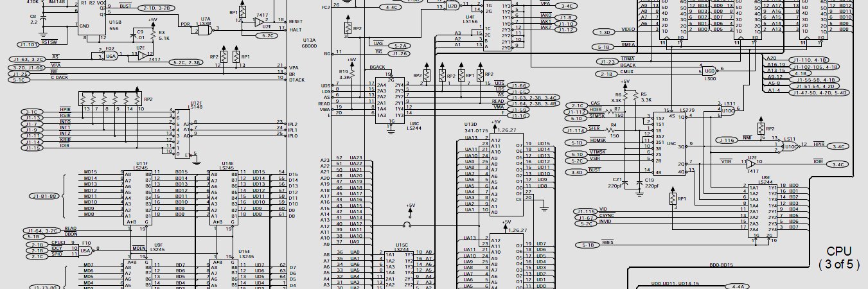Click the C DACK signal label
868x289 pixels.
click(x=60, y=77)
